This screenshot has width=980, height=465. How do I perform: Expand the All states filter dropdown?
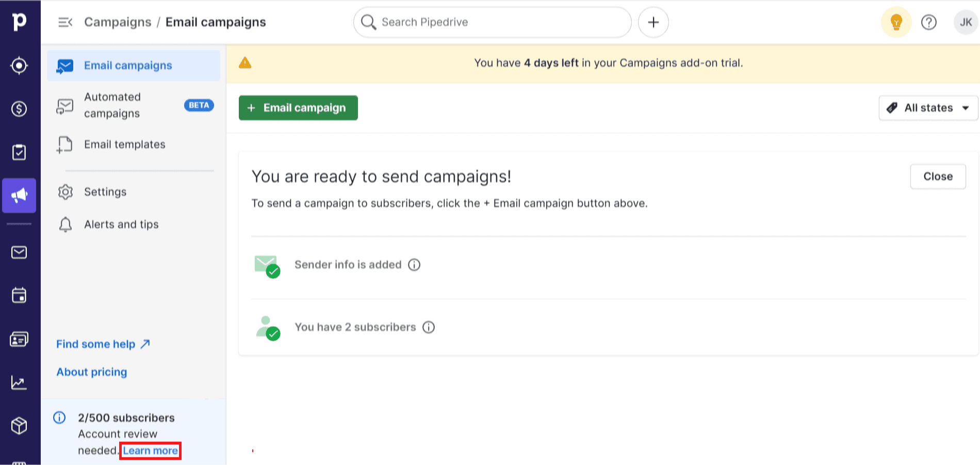pos(928,108)
